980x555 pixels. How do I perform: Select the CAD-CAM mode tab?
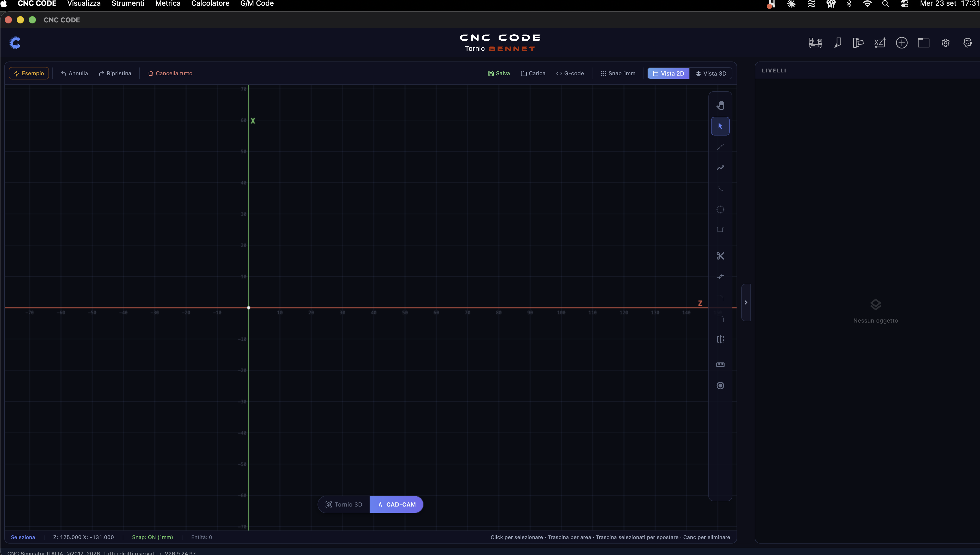coord(396,504)
